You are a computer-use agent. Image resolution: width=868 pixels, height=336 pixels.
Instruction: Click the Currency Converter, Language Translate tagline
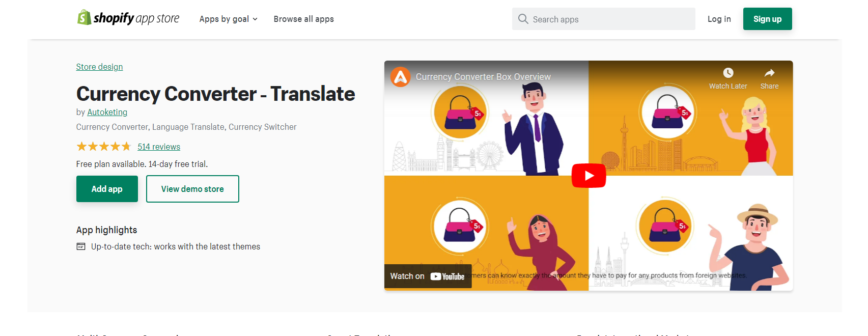tap(186, 127)
